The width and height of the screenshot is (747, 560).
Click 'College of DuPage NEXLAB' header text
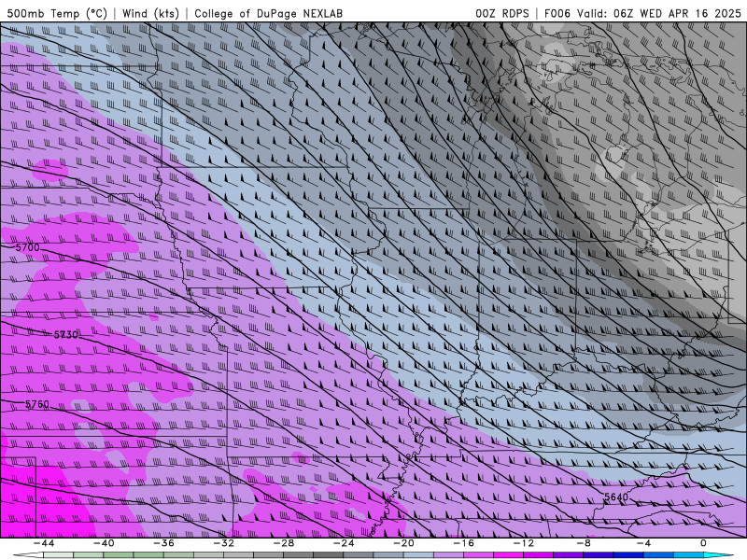pos(268,13)
